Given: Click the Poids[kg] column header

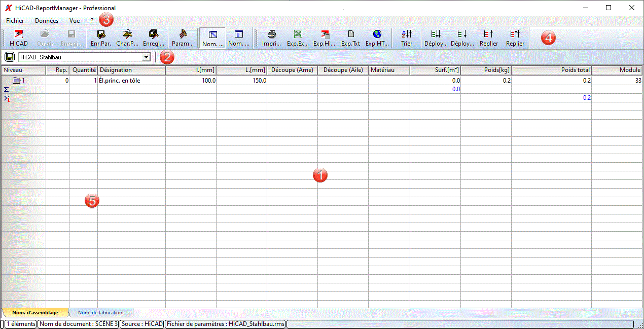Looking at the screenshot, I should pyautogui.click(x=486, y=70).
